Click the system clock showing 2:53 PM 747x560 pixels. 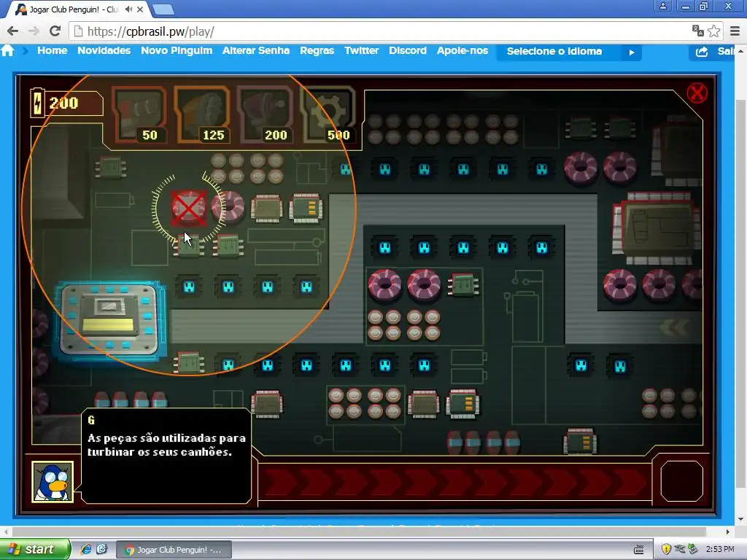click(x=720, y=549)
